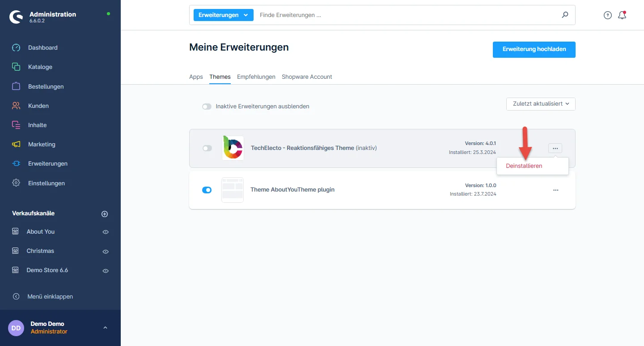Click the Kataloge sidebar icon
The height and width of the screenshot is (346, 644).
16,67
